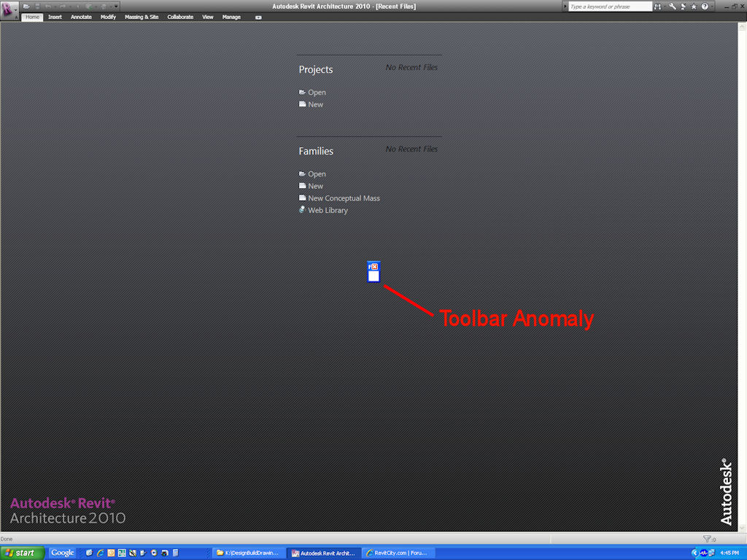Viewport: 747px width, 560px height.
Task: Click the system tray clock 4:45 PM
Action: [x=729, y=553]
